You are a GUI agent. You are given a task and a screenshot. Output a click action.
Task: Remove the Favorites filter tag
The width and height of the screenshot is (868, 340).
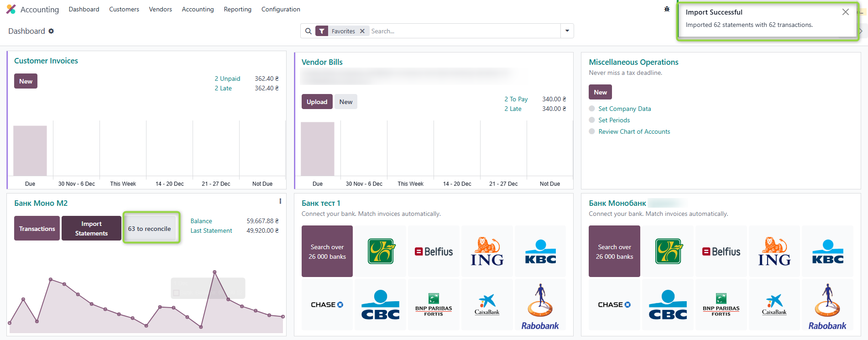(x=362, y=31)
